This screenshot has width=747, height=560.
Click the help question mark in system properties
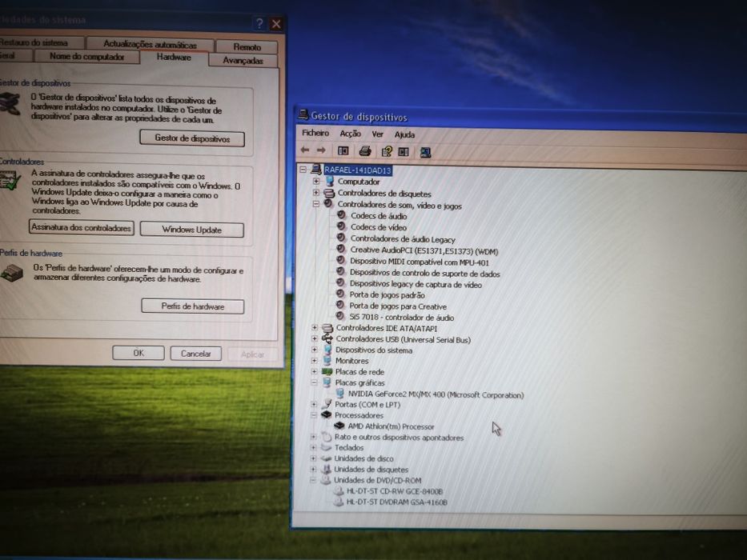(x=259, y=23)
